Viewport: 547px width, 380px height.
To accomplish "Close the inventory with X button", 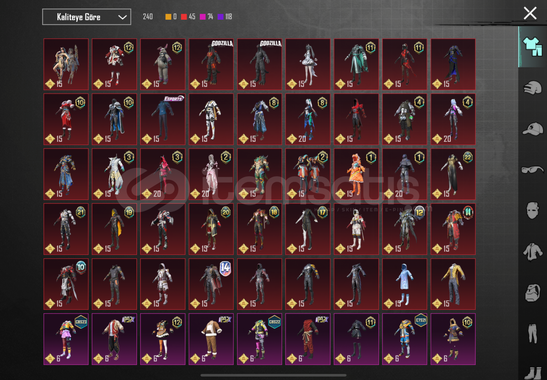I will point(530,13).
